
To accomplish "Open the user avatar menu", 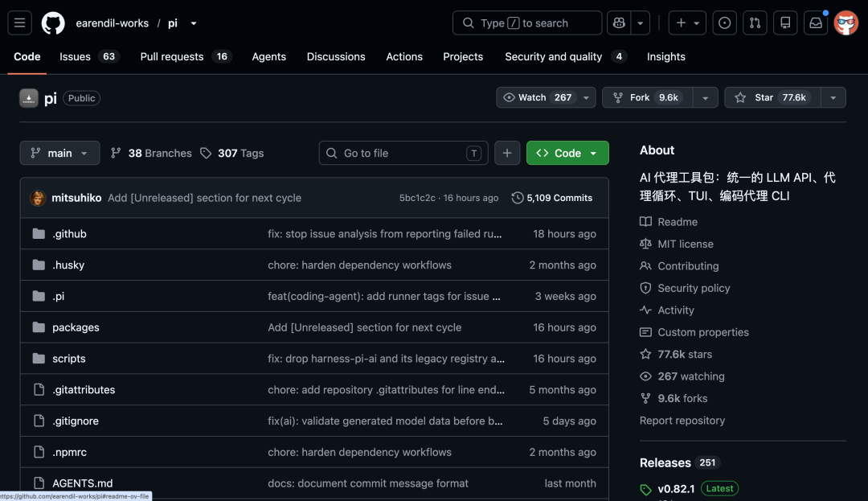I will (x=845, y=23).
